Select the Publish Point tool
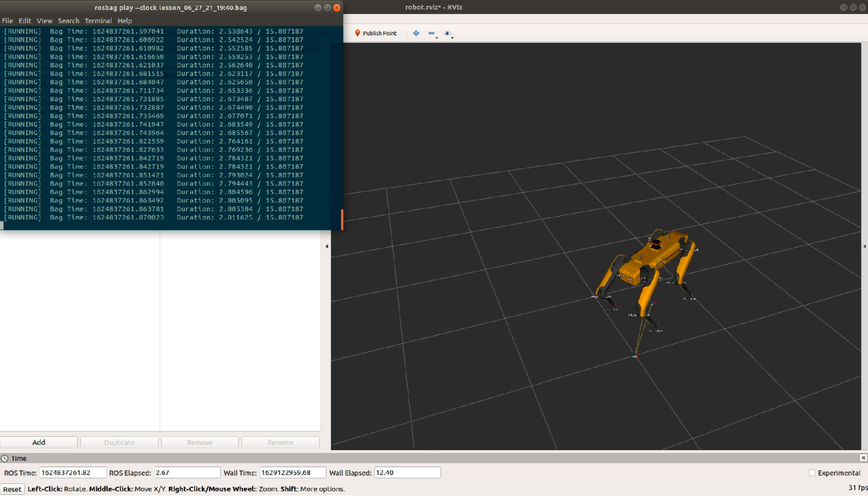 [380, 33]
